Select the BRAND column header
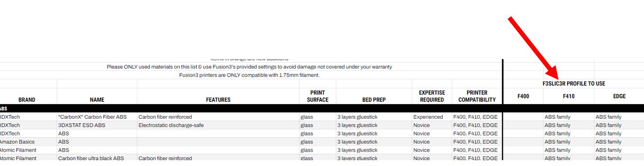Screen dimensions: 644x166 click(x=27, y=100)
